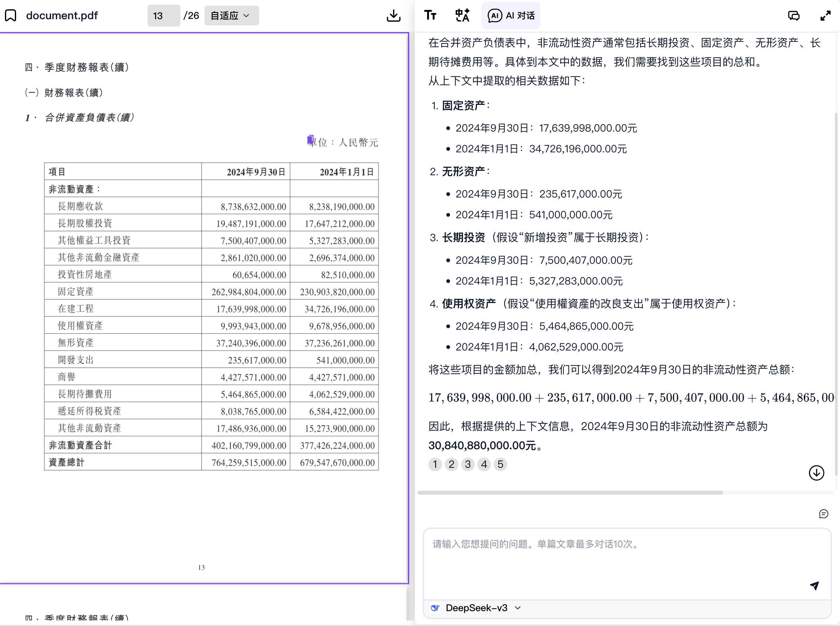Screen dimensions: 840x626
Task: Open citation reference 5
Action: [x=500, y=464]
